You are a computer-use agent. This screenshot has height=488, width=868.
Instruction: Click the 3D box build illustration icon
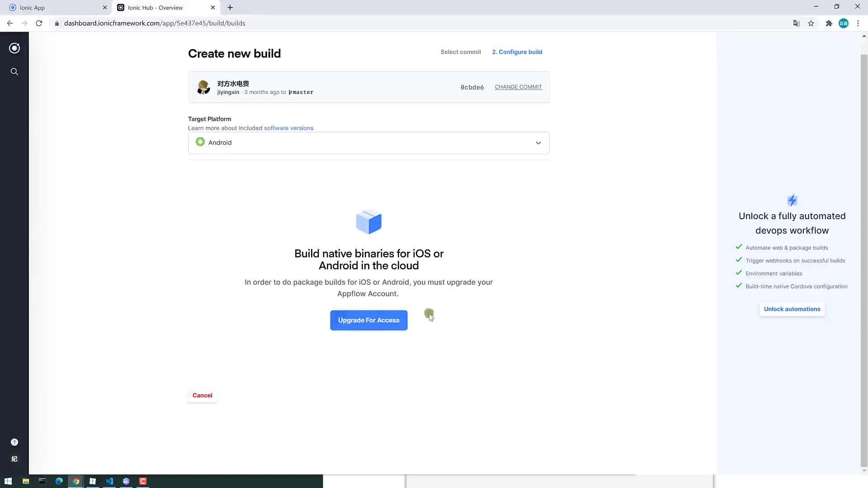point(368,222)
